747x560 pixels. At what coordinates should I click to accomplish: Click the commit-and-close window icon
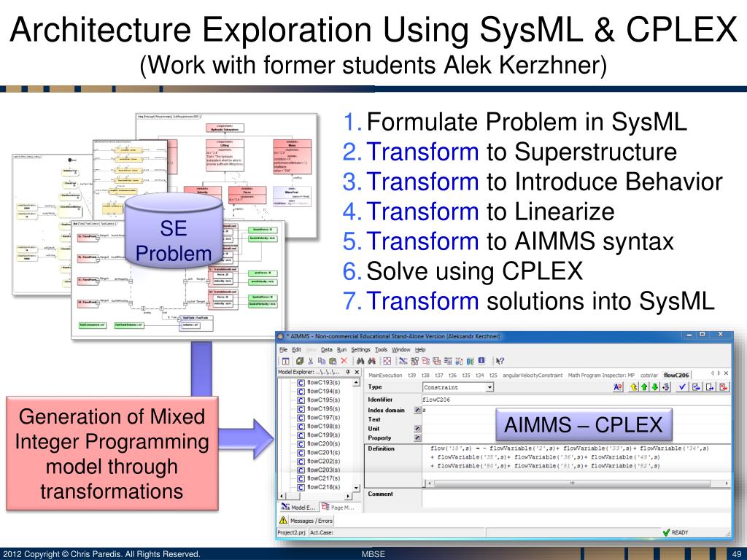click(x=710, y=387)
